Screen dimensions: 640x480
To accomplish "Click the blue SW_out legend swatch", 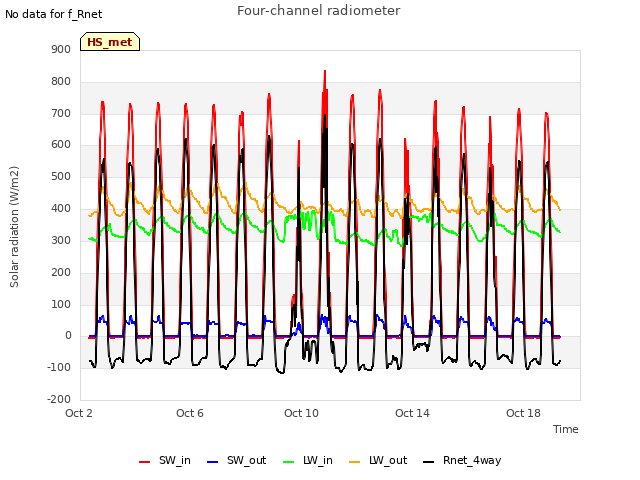I will pos(213,462).
